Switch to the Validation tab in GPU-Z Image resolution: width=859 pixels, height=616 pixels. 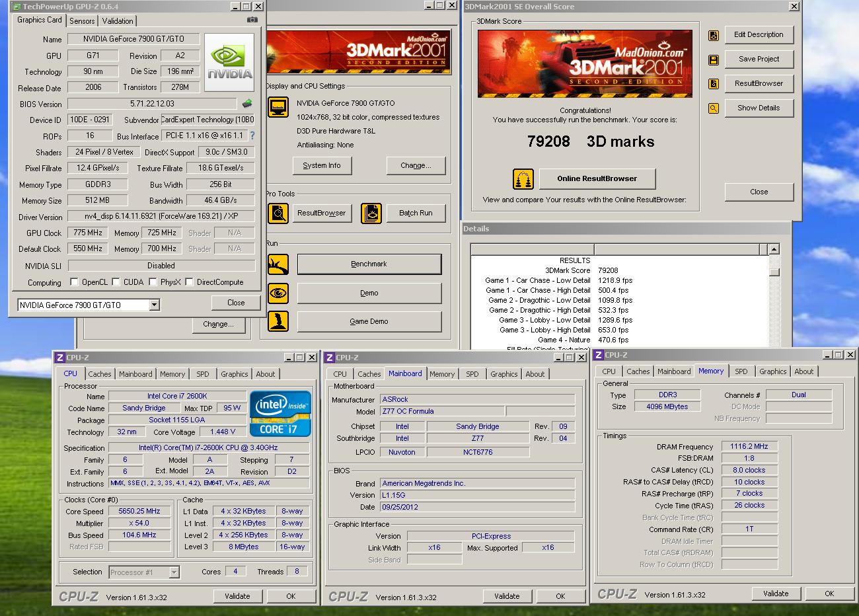118,21
